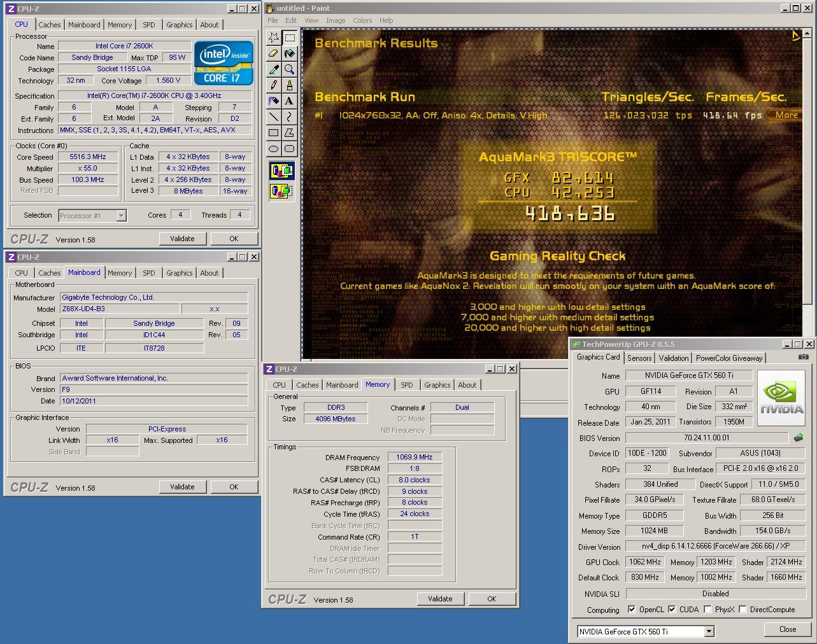Click the GPU Clock 1062 MHz value
817x644 pixels.
pos(645,562)
